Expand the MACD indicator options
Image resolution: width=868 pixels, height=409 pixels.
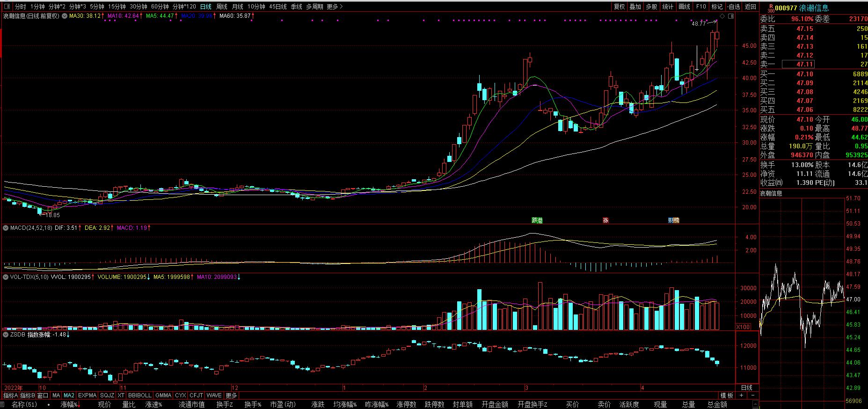tap(6, 228)
